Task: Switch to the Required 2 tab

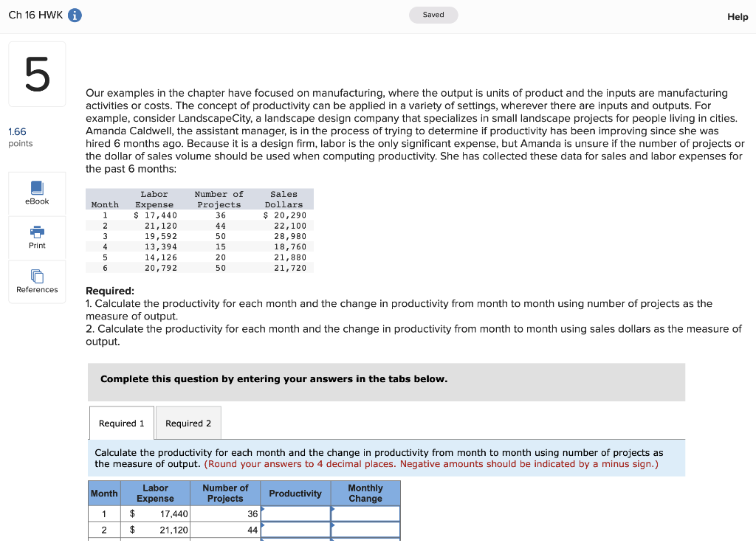Action: (188, 423)
